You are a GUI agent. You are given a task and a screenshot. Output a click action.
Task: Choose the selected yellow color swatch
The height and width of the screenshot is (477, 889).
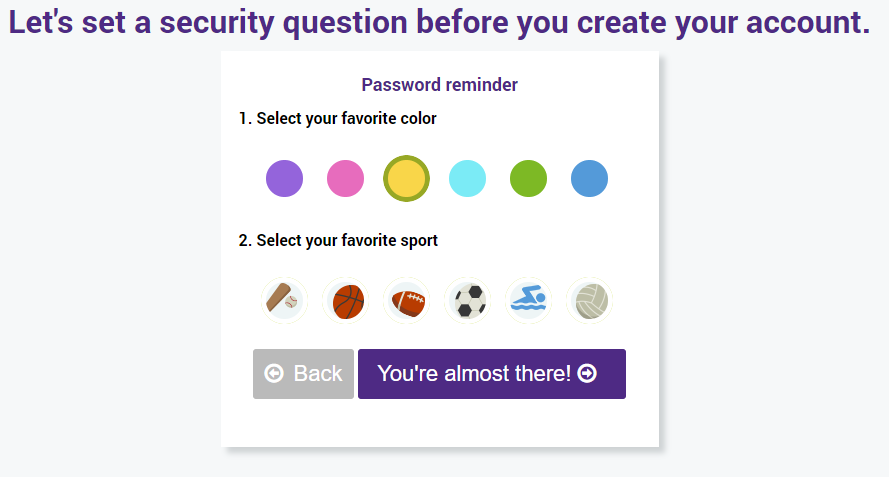407,179
